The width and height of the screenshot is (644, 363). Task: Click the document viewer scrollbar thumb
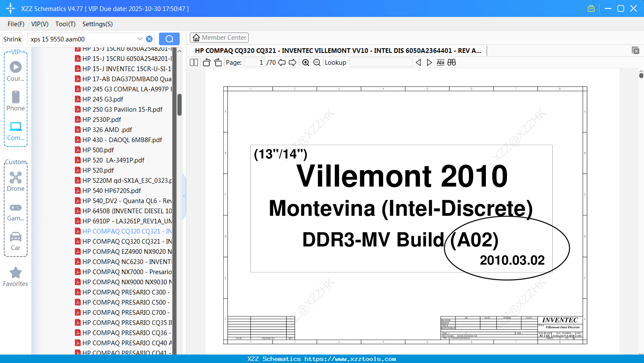[641, 75]
